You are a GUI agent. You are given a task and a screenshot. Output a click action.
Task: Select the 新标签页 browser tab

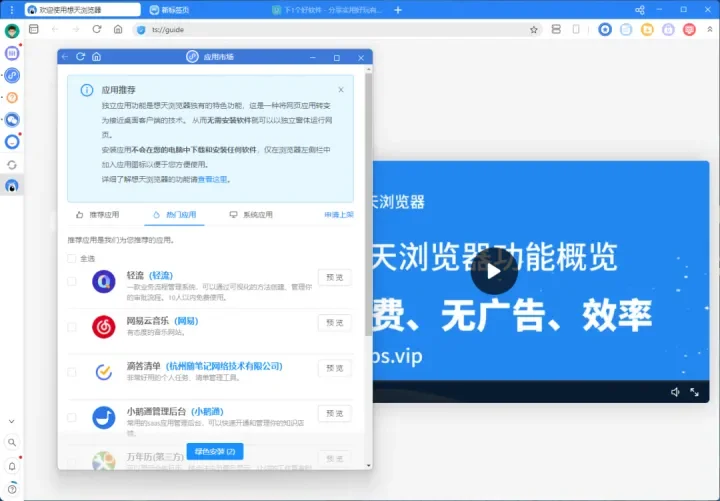tap(170, 10)
